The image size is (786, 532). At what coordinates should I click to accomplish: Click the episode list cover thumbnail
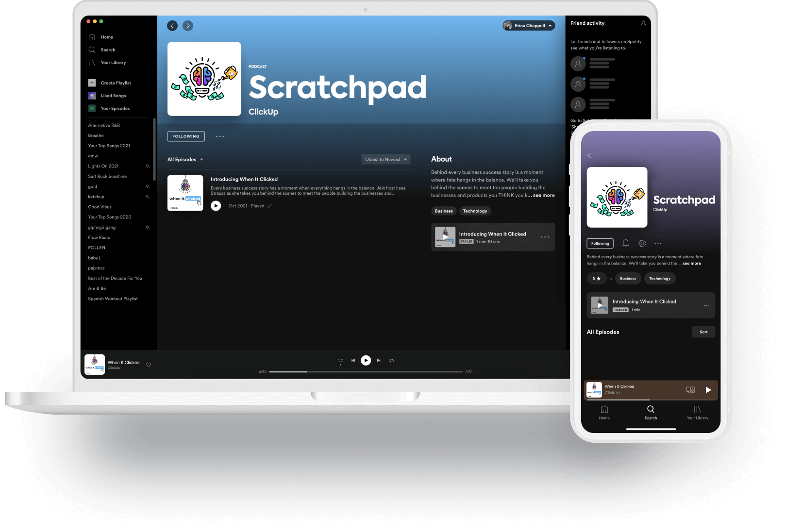click(185, 193)
